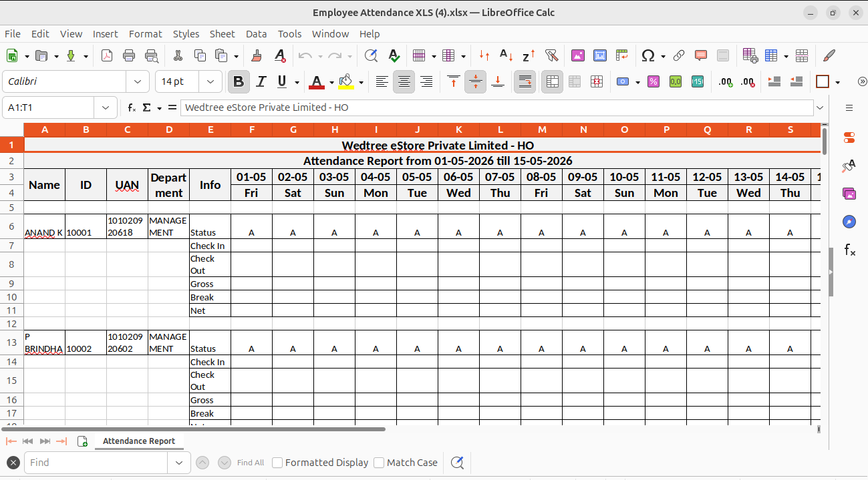Click inside the Find text field
Image resolution: width=868 pixels, height=480 pixels.
tap(96, 463)
